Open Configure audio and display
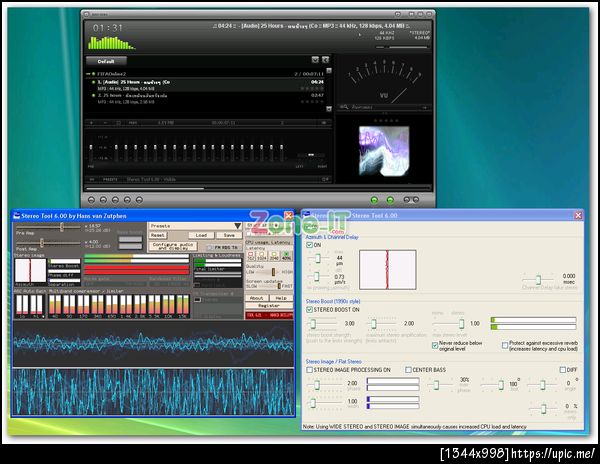This screenshot has height=464, width=600. click(173, 246)
